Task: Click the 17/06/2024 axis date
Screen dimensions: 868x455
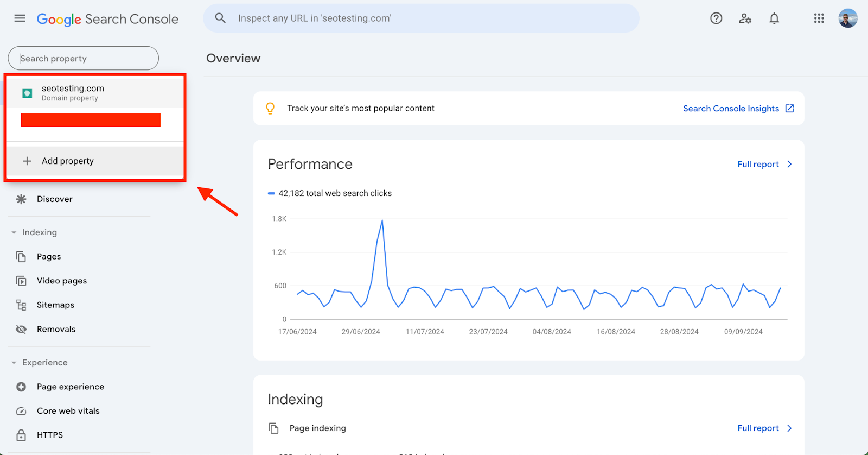Action: tap(297, 332)
